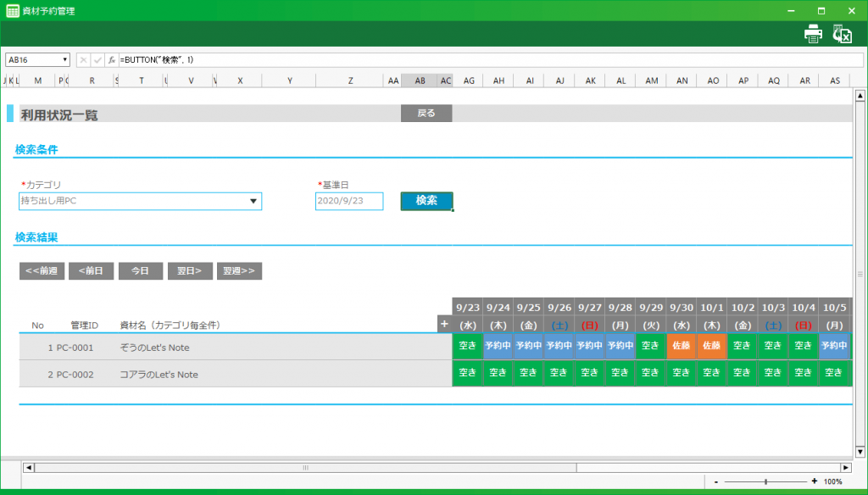Click the 戻る back button

tap(426, 113)
